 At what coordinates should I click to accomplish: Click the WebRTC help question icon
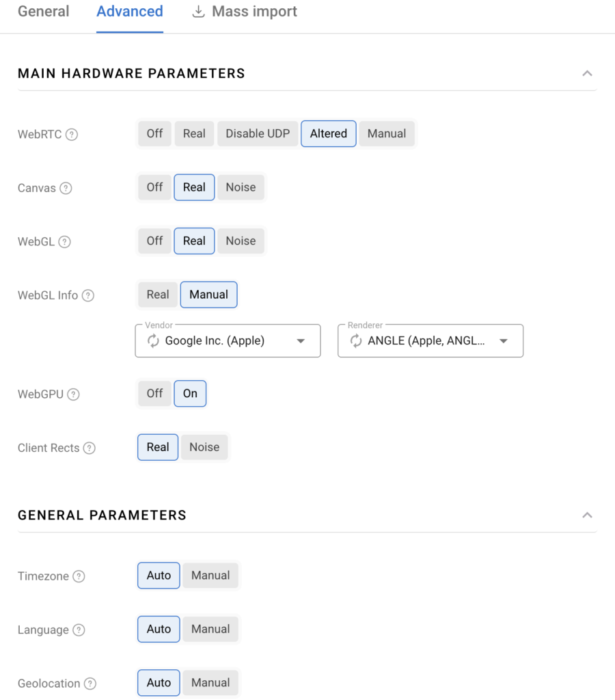(72, 135)
